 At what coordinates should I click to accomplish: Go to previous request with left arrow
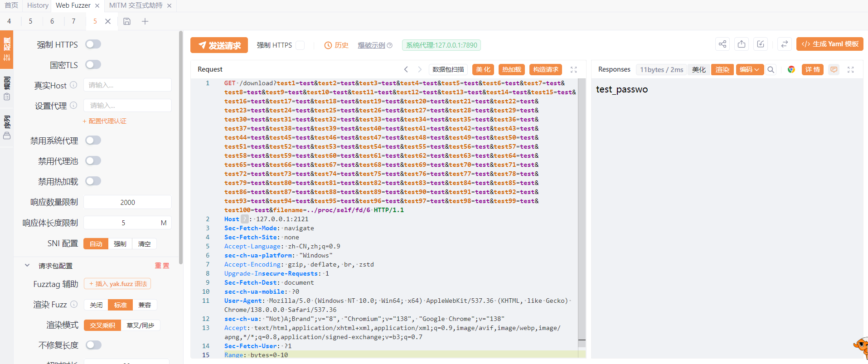tap(406, 69)
